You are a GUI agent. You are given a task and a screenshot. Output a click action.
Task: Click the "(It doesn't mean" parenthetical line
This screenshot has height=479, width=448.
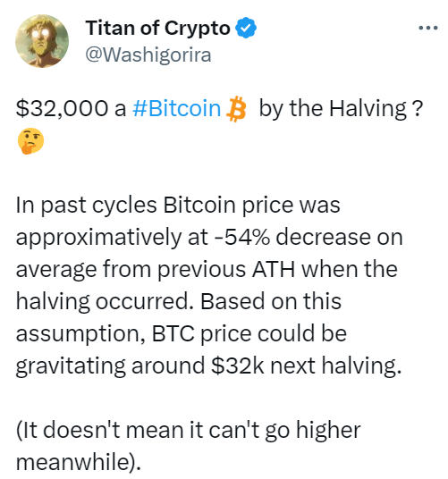click(x=100, y=430)
